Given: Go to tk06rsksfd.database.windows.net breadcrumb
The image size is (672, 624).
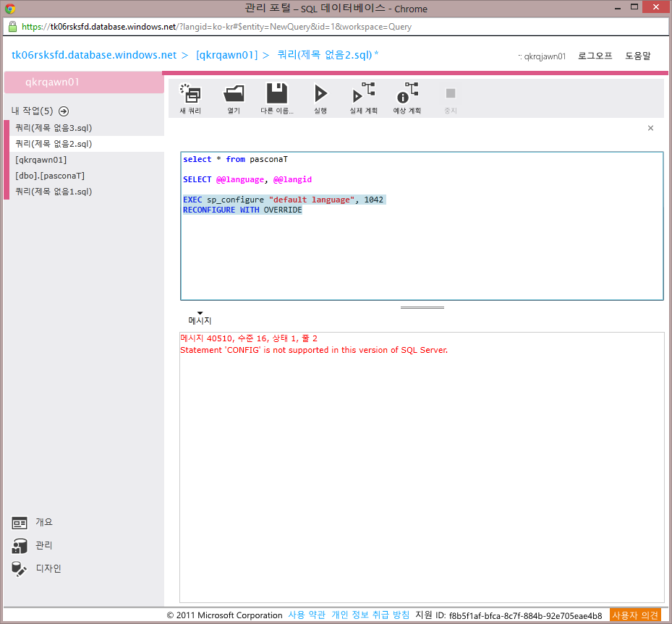Looking at the screenshot, I should point(94,55).
